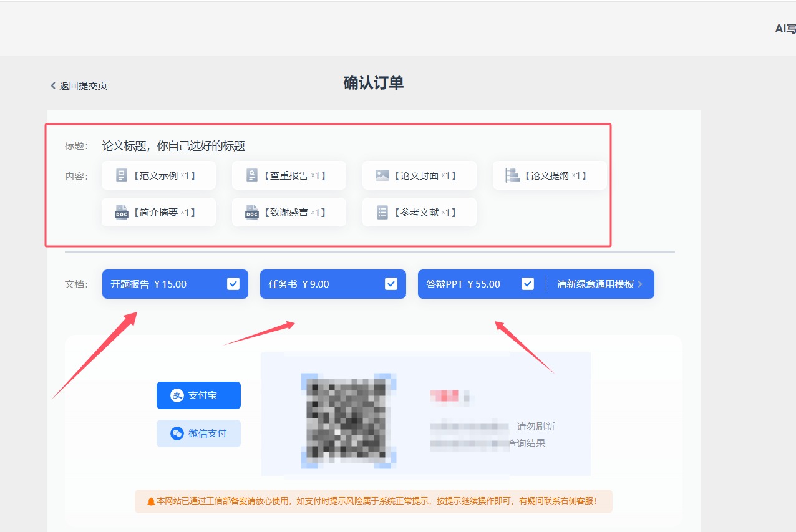Image resolution: width=796 pixels, height=532 pixels.
Task: Click the 致谢感言 DOC icon
Action: [251, 213]
